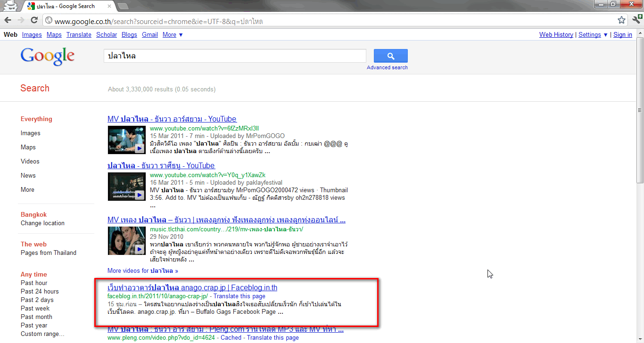
Task: Click the Web label in top bar
Action: [x=10, y=35]
